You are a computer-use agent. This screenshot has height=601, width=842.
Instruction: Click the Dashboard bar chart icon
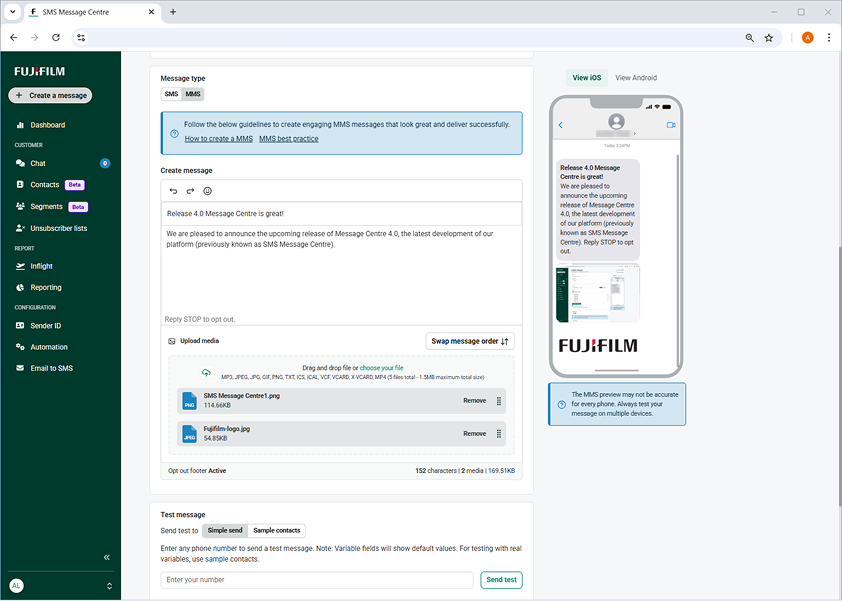coord(20,125)
